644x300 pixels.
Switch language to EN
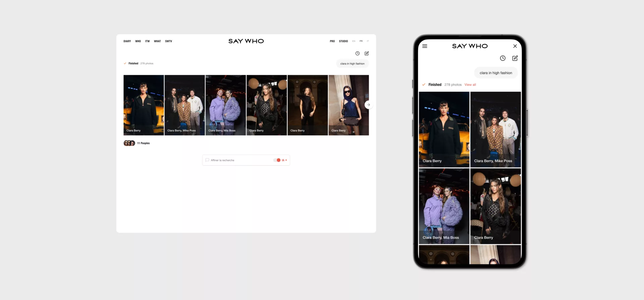click(x=354, y=41)
